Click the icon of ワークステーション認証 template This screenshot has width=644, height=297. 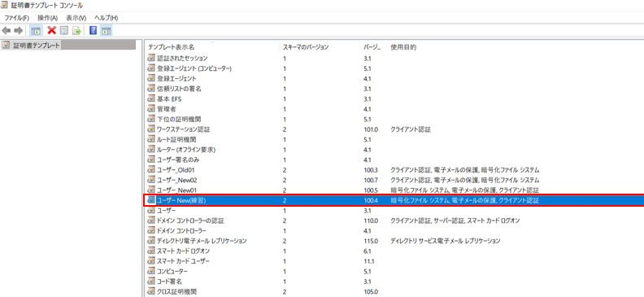coord(151,129)
